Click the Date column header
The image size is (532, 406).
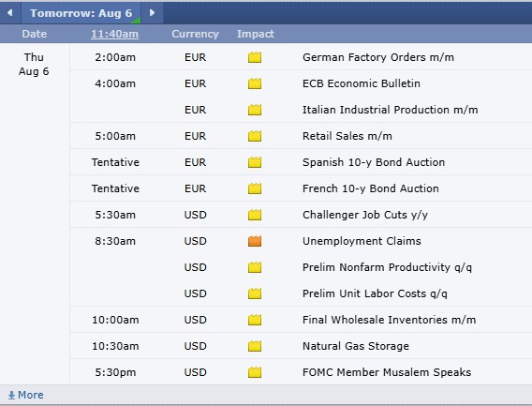35,34
